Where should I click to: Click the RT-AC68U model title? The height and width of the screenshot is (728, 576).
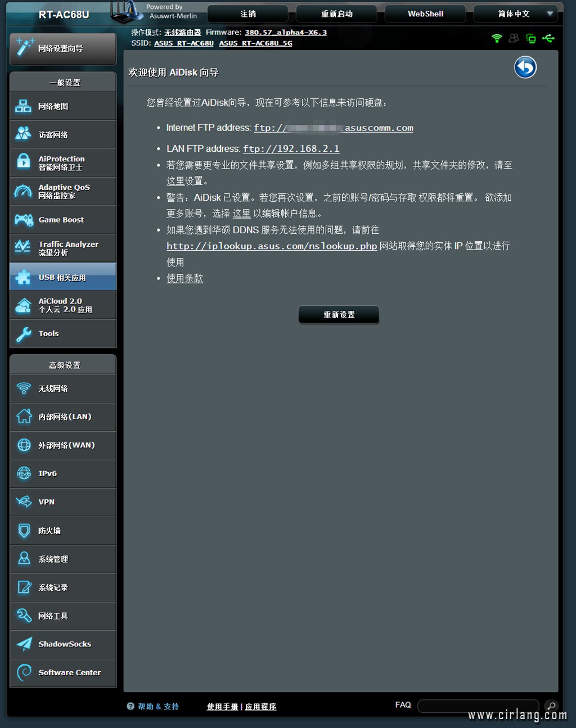(x=64, y=15)
